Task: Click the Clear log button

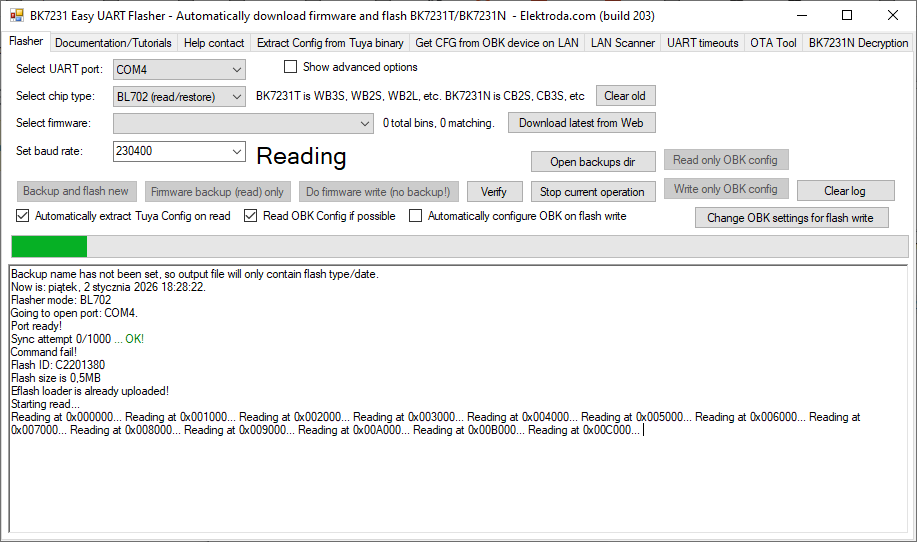Action: pyautogui.click(x=844, y=191)
